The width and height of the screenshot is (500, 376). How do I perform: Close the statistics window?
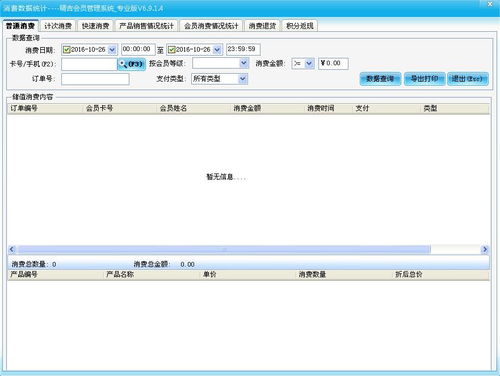pyautogui.click(x=490, y=4)
